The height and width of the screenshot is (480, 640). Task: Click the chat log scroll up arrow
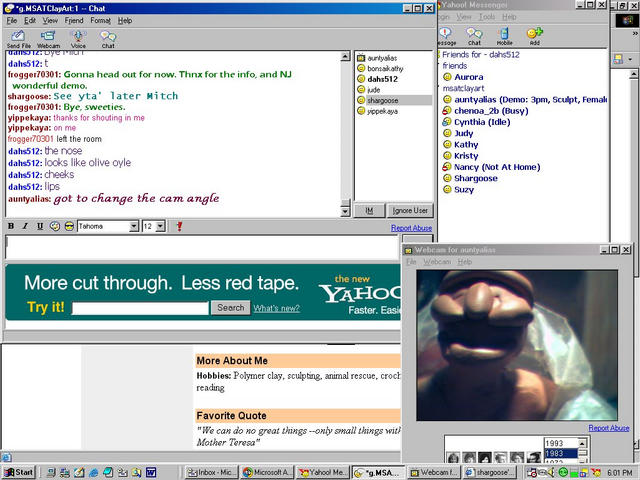[345, 56]
